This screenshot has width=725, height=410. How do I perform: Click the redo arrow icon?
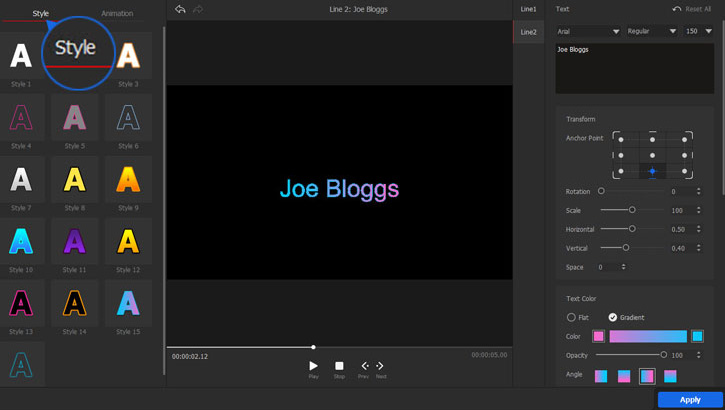point(198,9)
